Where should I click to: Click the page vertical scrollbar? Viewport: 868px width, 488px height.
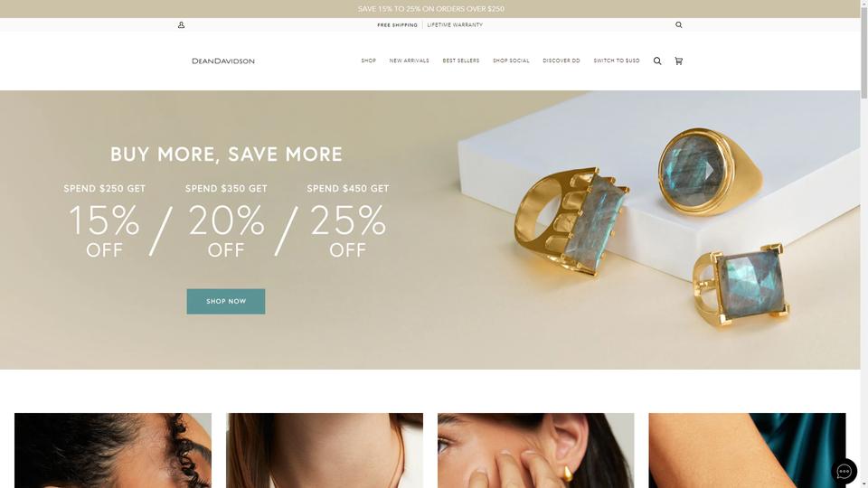tap(864, 244)
